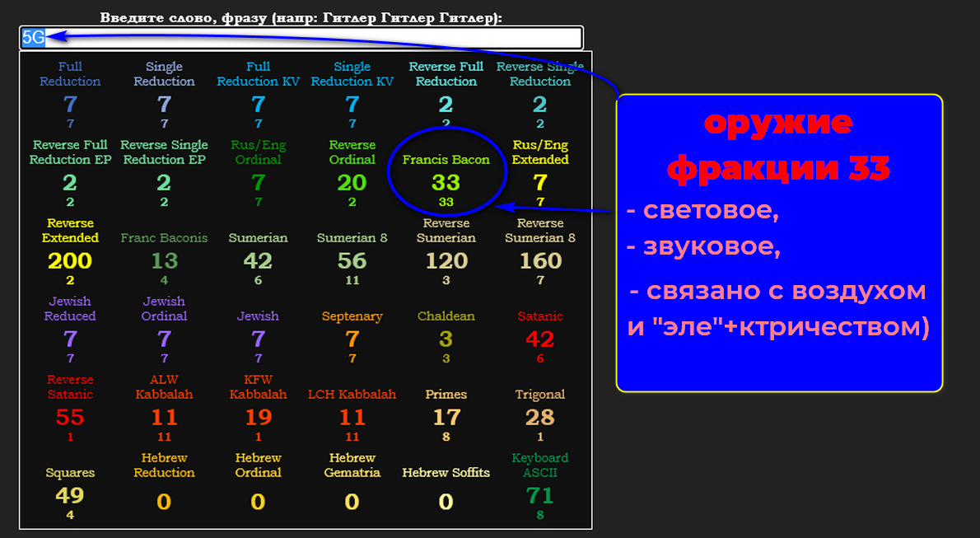Click the Hebrew Ordinal cipher label
This screenshot has height=538, width=980.
pos(258,465)
